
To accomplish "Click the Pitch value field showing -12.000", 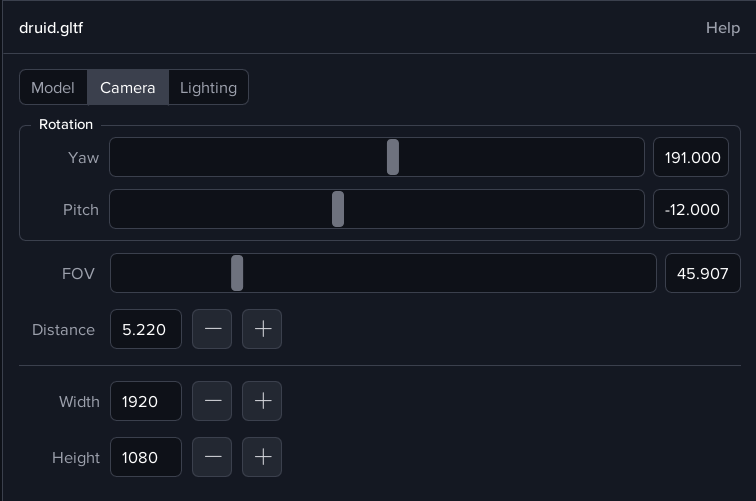I will [x=690, y=209].
